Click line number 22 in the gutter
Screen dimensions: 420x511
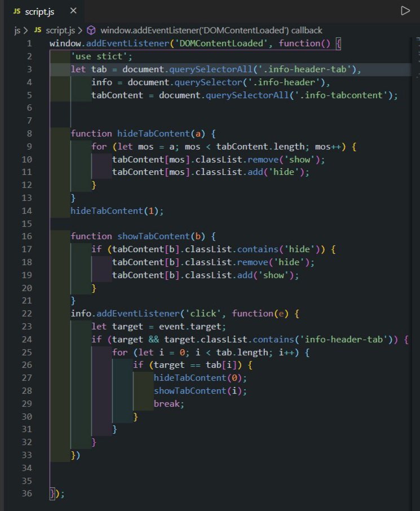[26, 314]
